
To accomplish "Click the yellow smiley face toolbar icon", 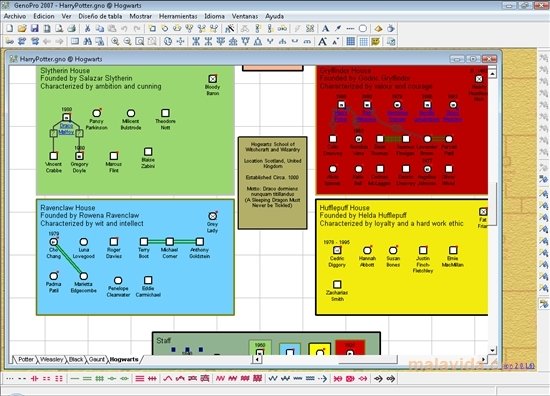I will pyautogui.click(x=376, y=41).
